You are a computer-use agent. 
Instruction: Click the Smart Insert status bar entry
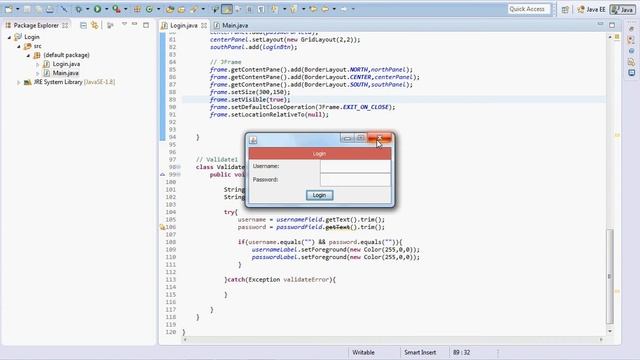tap(420, 352)
